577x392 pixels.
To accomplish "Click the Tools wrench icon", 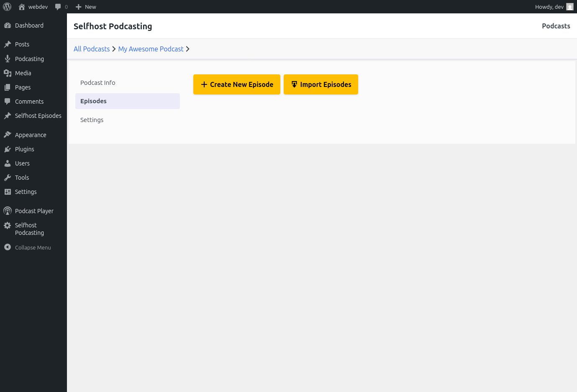I will click(x=8, y=178).
